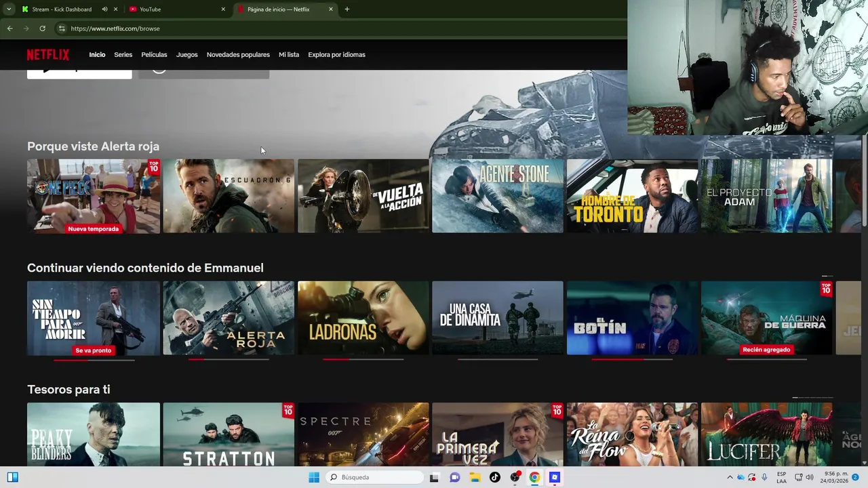Open Explora por idiomas
The image size is (868, 488).
click(x=336, y=55)
